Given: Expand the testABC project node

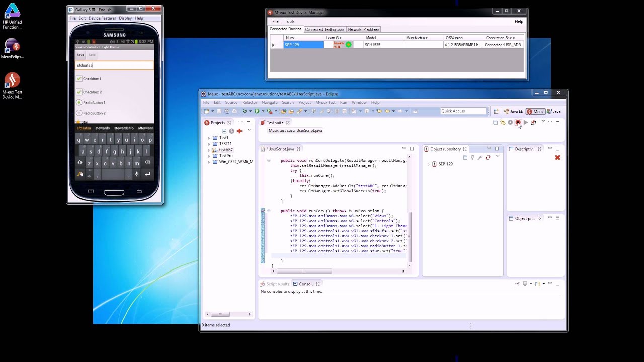Looking at the screenshot, I should coord(209,150).
